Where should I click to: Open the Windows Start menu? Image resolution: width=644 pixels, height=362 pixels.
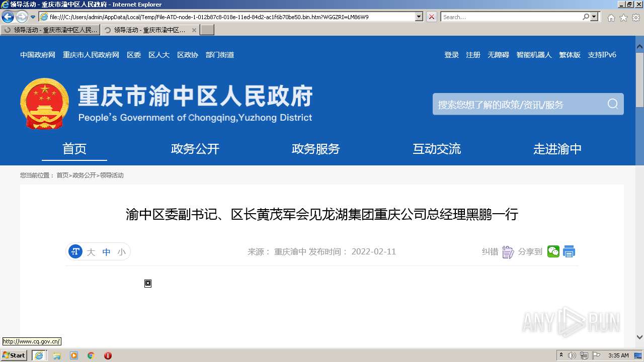[x=14, y=355]
